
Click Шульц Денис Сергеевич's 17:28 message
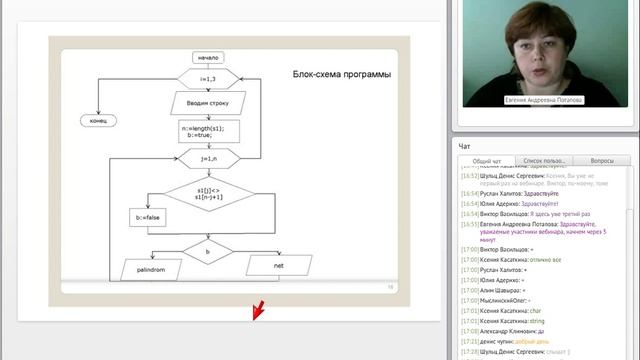[x=516, y=351]
